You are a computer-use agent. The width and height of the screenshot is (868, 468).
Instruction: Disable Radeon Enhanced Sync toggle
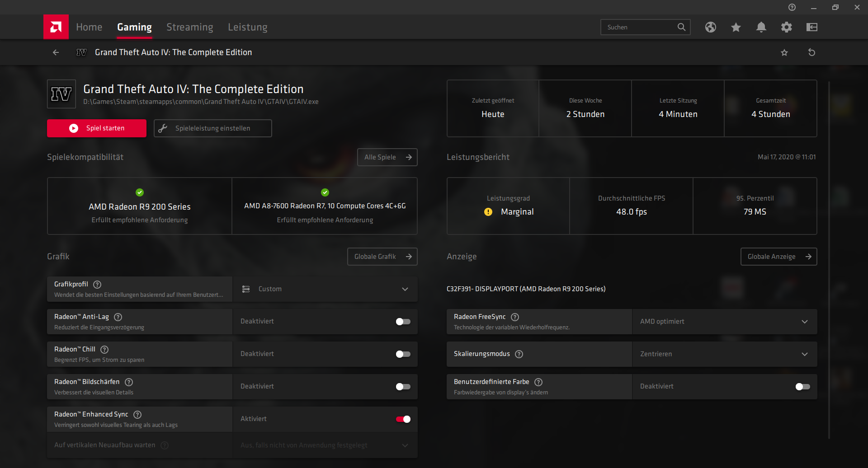tap(403, 419)
